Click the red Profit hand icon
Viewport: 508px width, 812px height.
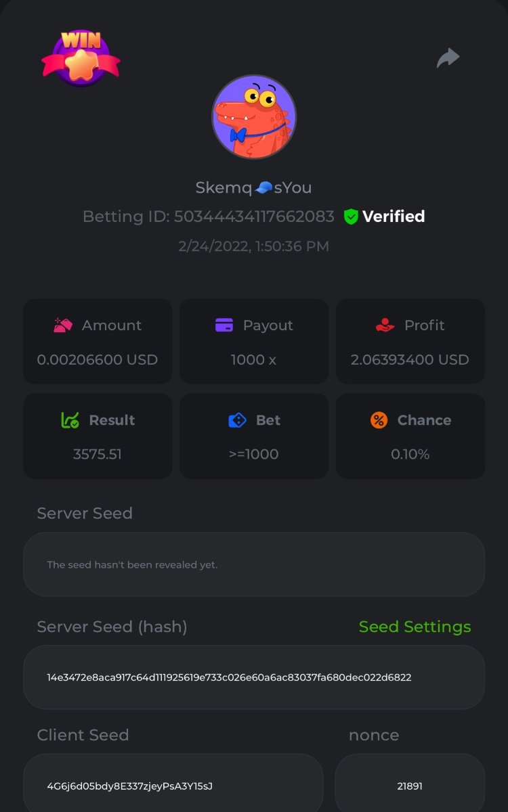click(385, 325)
